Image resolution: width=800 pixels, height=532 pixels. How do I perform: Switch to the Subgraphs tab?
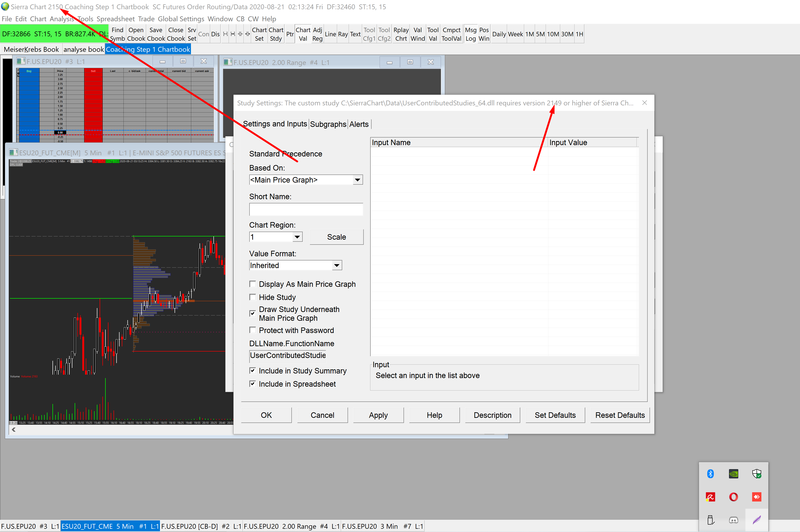click(328, 124)
